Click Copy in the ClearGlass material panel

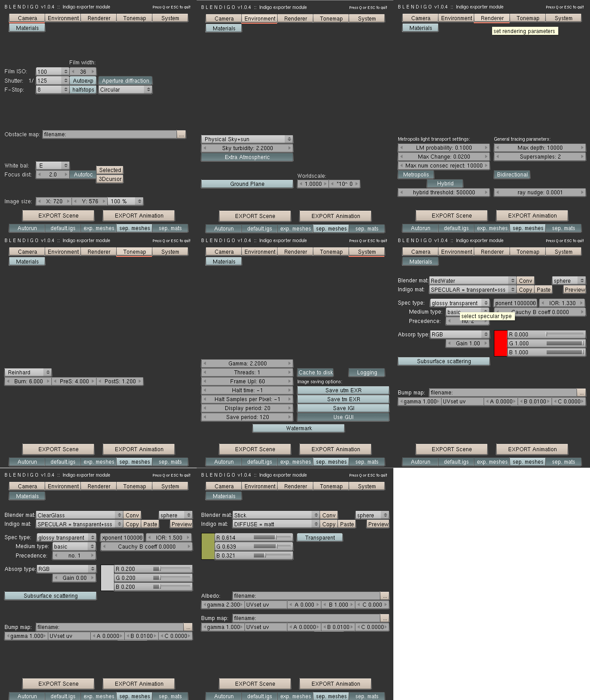click(132, 524)
